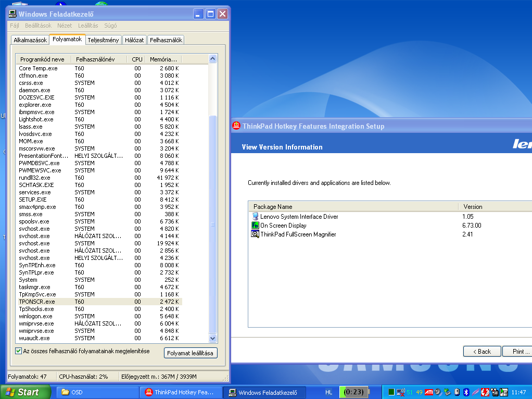Click process list scroll down arrow
The height and width of the screenshot is (399, 532).
point(213,338)
